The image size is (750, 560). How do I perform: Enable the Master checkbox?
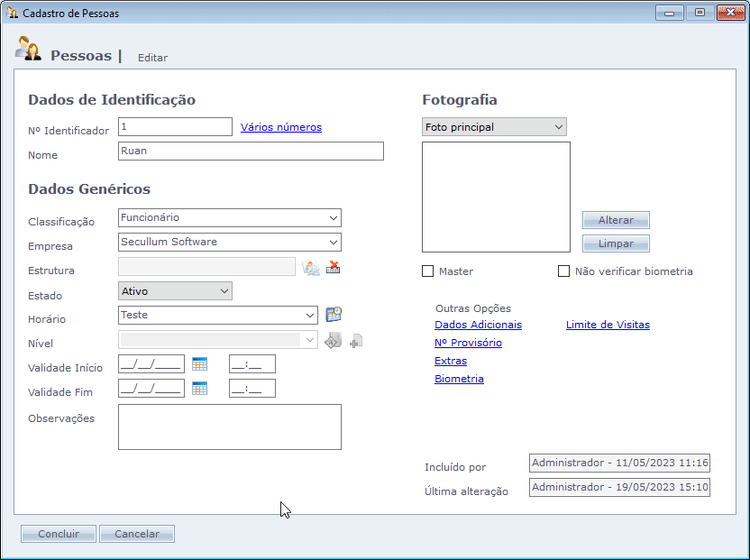tap(428, 271)
